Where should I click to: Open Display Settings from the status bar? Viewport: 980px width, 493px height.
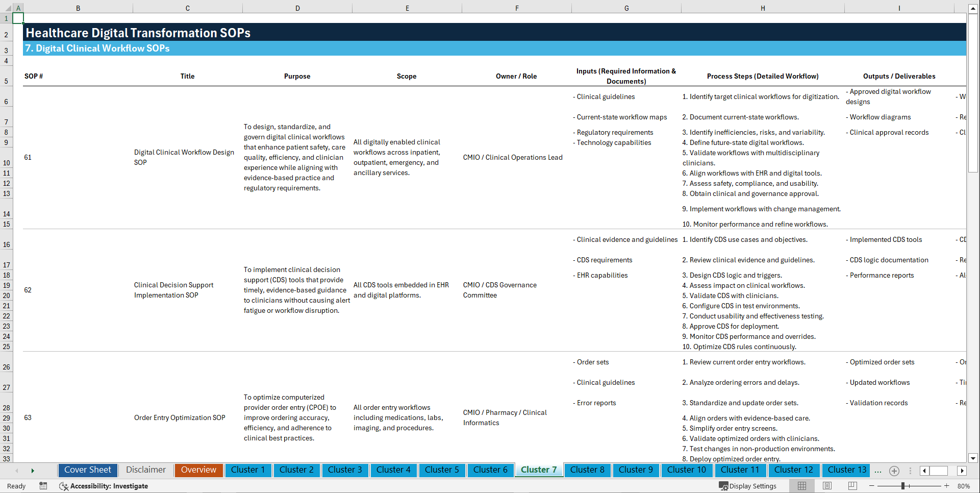coord(748,486)
